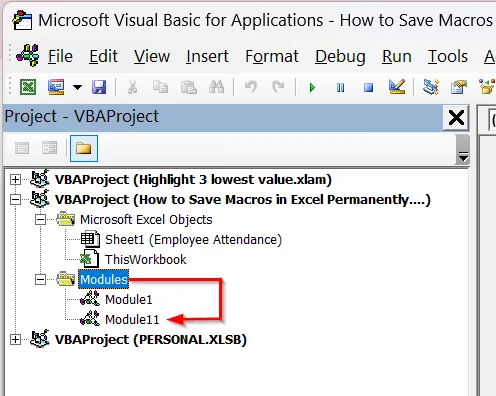
Task: Run the macro with green play button
Action: point(312,88)
